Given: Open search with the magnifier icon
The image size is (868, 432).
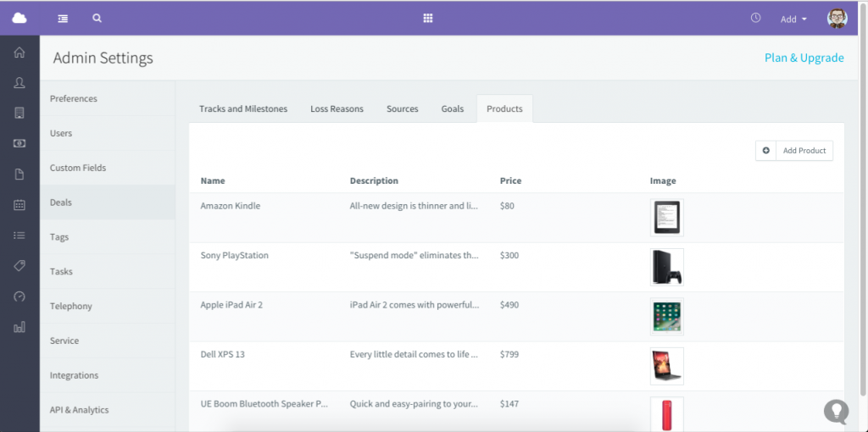Looking at the screenshot, I should pyautogui.click(x=97, y=19).
